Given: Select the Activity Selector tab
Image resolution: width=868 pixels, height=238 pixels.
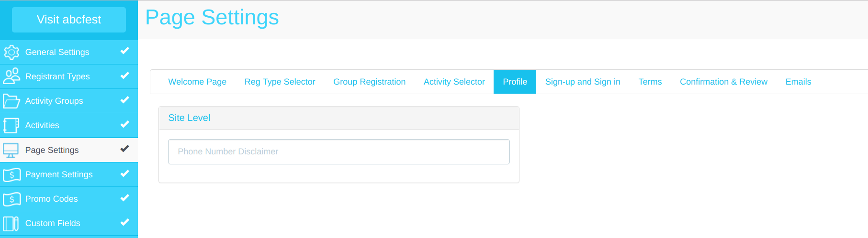Looking at the screenshot, I should (454, 82).
